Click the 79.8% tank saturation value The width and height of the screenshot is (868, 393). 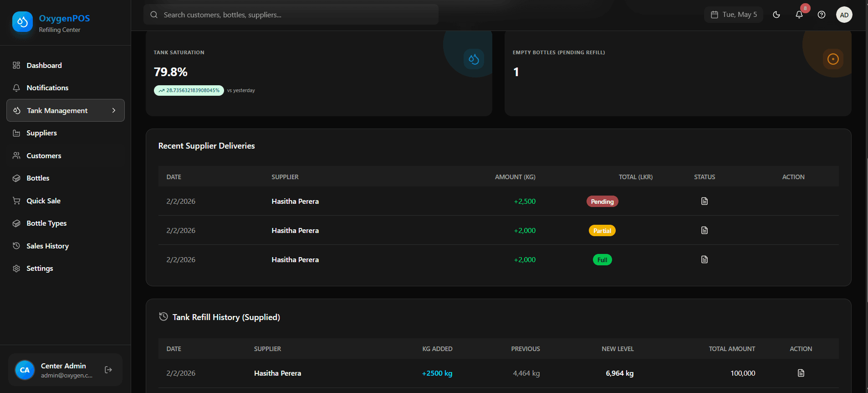click(x=171, y=72)
